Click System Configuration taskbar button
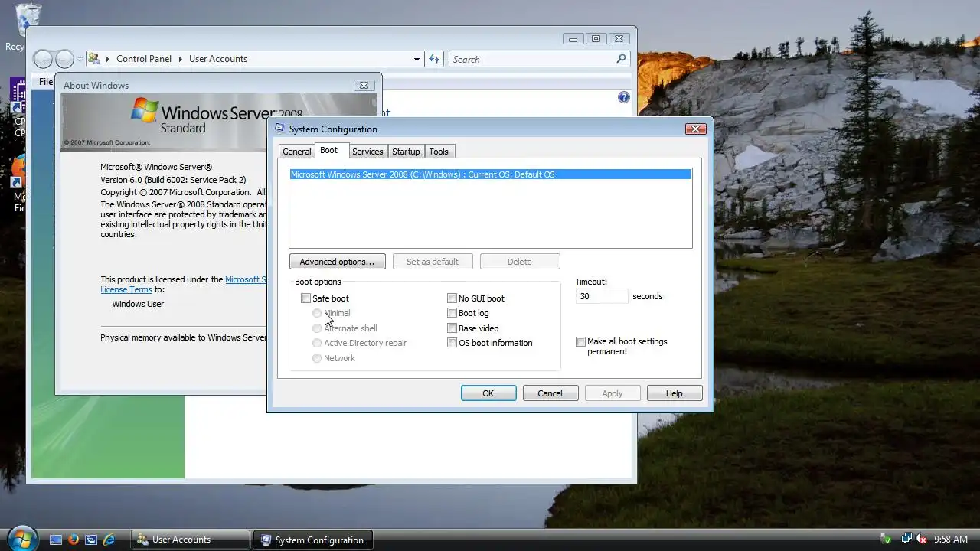The width and height of the screenshot is (980, 551). (313, 540)
